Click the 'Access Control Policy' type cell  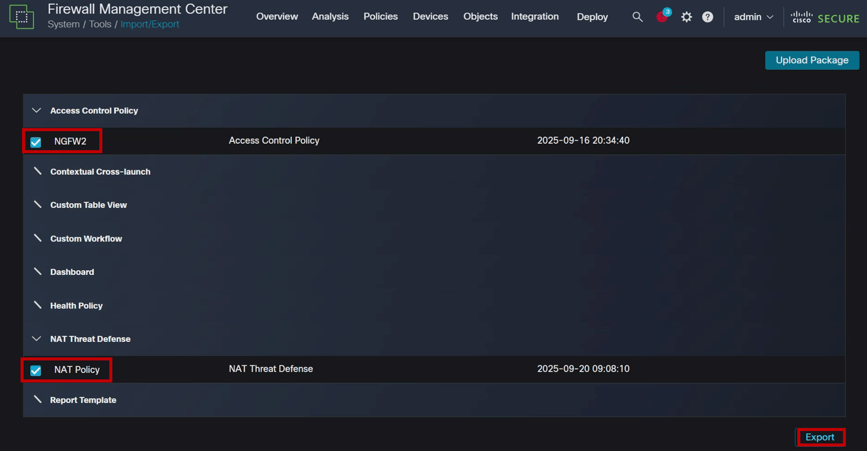274,140
